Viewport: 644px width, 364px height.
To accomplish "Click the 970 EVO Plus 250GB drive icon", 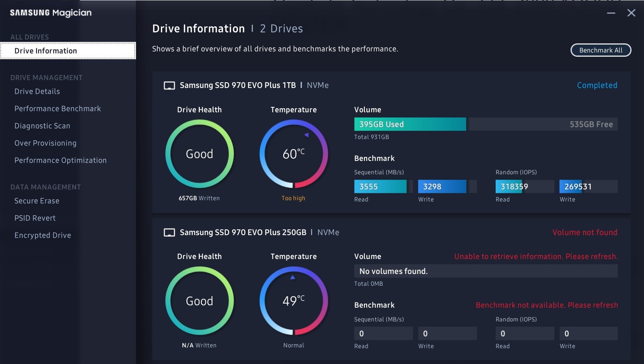I will (x=169, y=233).
